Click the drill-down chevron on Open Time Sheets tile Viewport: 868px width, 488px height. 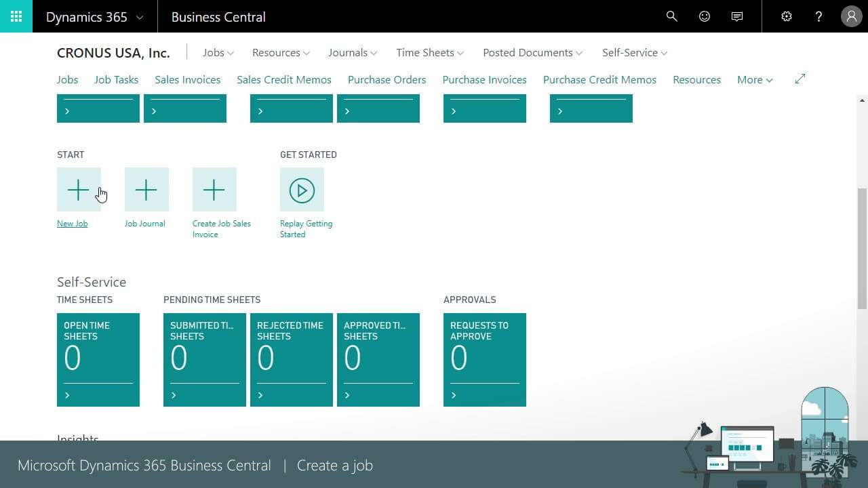(67, 395)
